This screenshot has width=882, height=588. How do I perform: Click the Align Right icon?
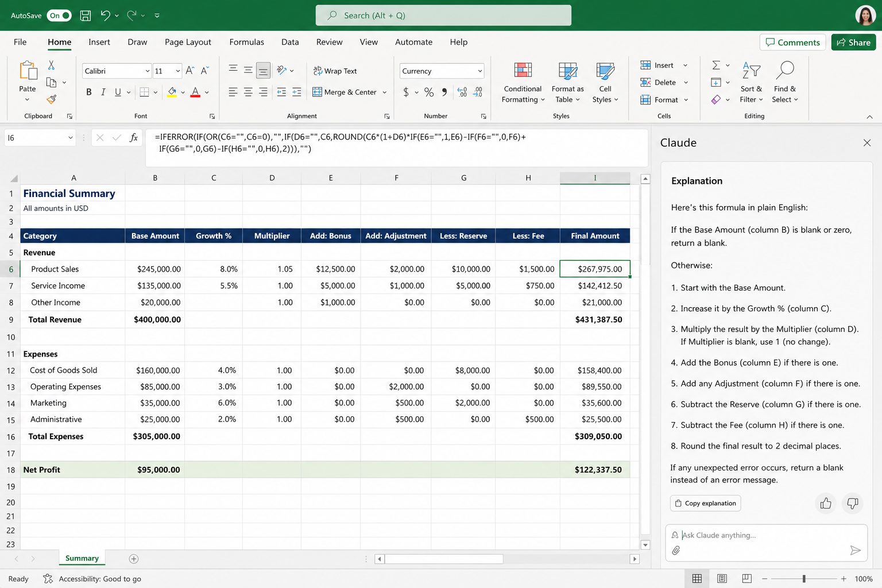tap(263, 92)
